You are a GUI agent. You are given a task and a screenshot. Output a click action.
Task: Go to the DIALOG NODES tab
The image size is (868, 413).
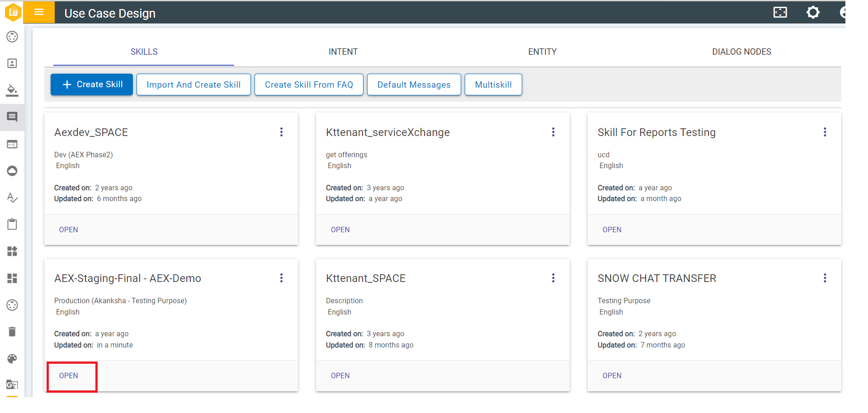pos(741,52)
